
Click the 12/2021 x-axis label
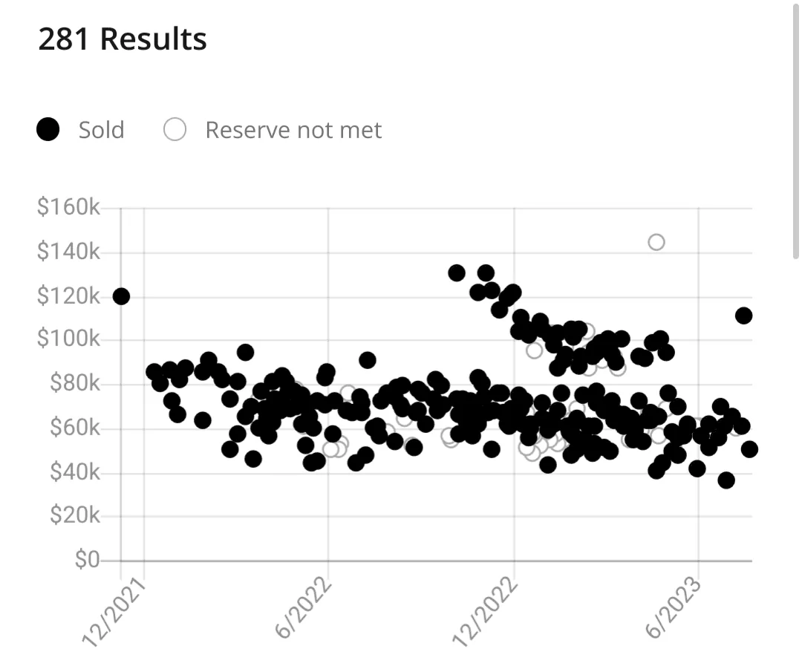114,613
